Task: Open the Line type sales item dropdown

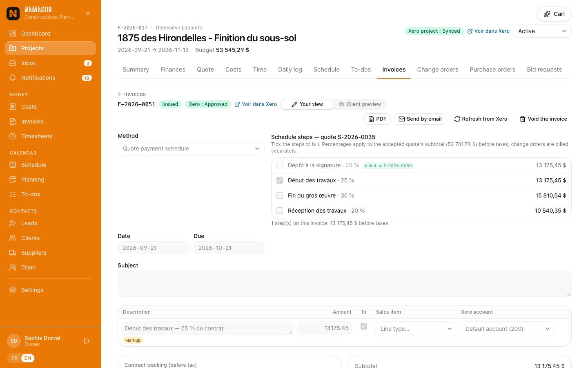Action: 416,329
